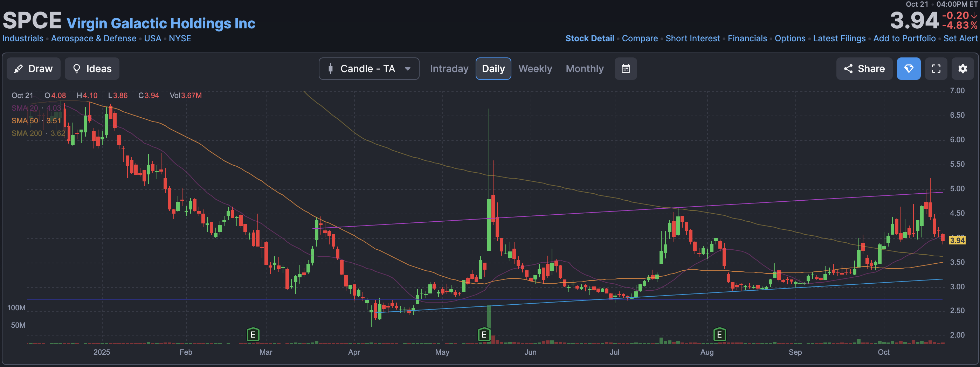
Task: Click the share icon in Share button
Action: (x=848, y=69)
